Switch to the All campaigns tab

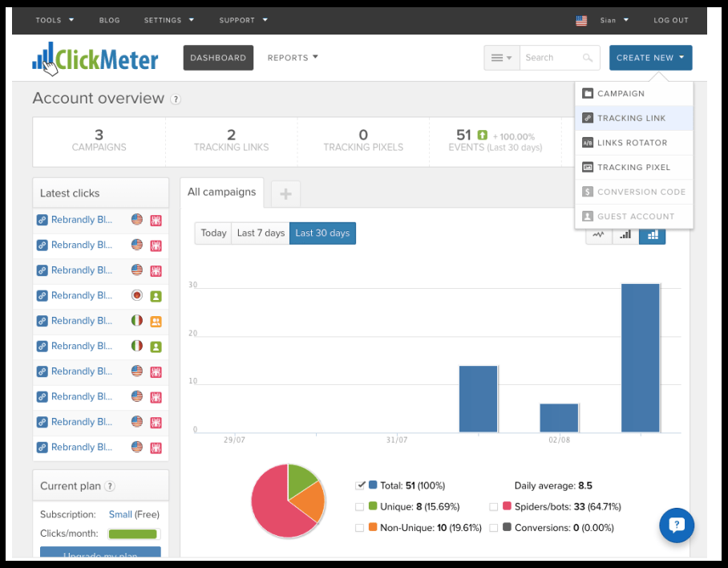(221, 192)
